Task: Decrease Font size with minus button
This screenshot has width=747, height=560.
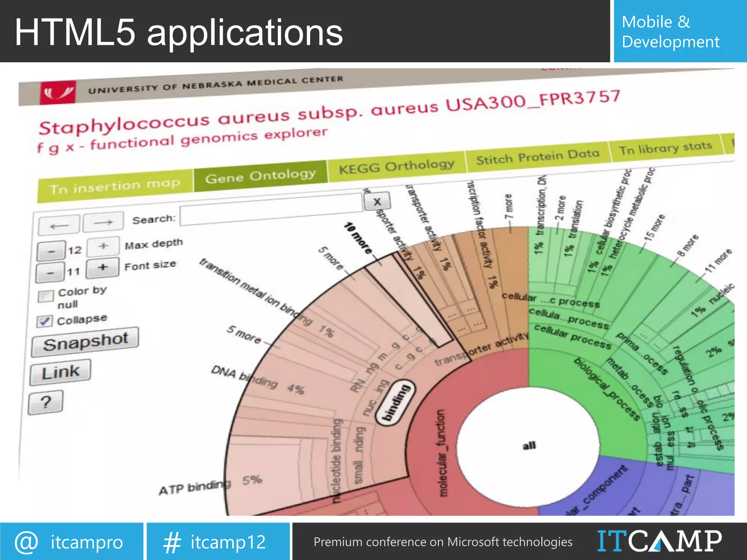Action: (50, 272)
